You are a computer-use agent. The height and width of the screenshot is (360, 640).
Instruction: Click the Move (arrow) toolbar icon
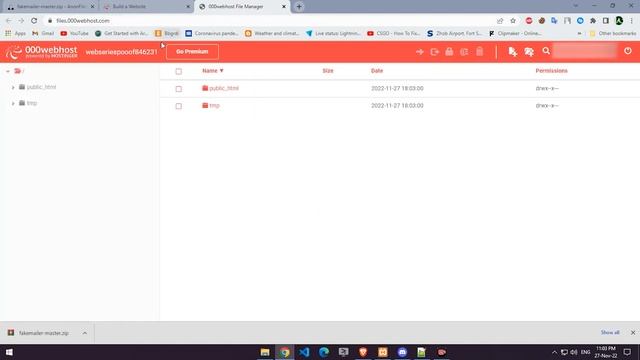420,52
